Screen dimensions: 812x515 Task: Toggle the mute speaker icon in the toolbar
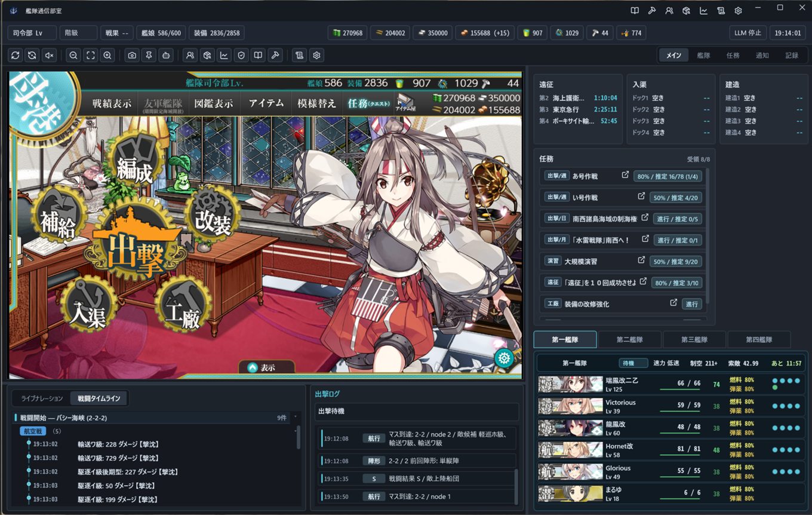point(50,55)
